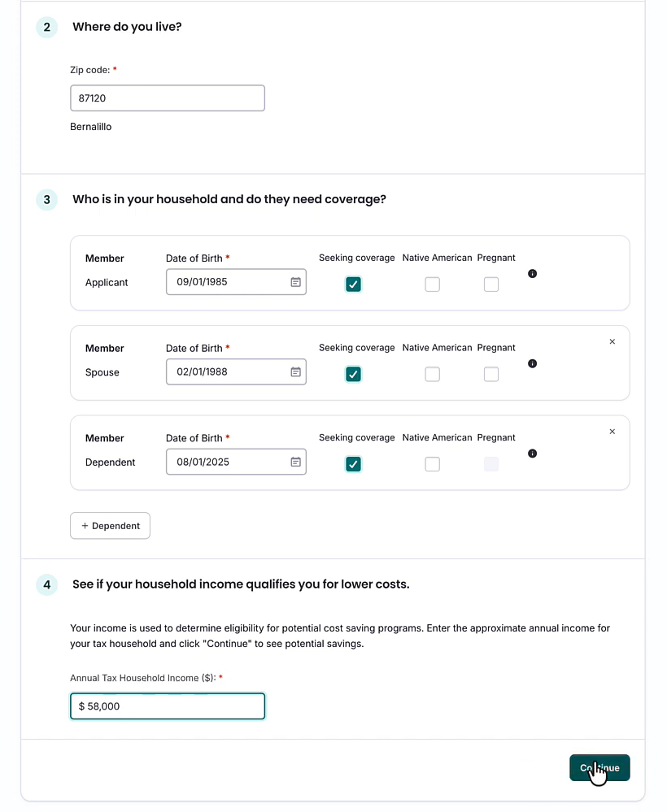The height and width of the screenshot is (812, 667).
Task: Edit the Dependent date of birth field
Action: click(226, 462)
